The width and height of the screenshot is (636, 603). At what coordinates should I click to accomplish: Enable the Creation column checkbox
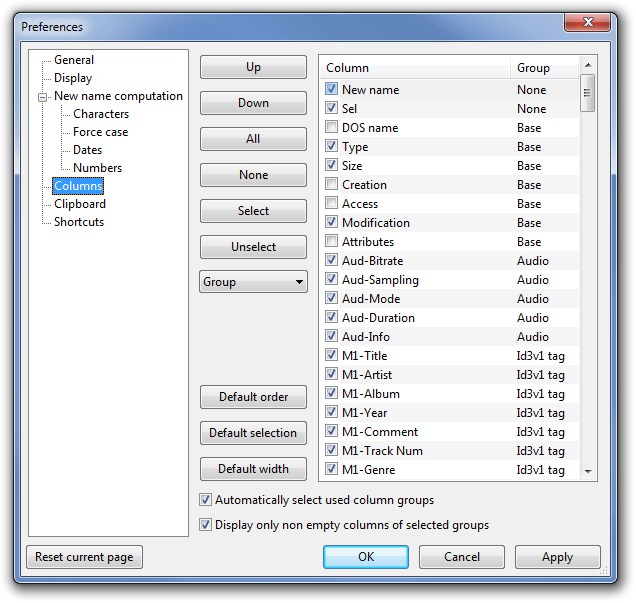(x=331, y=184)
